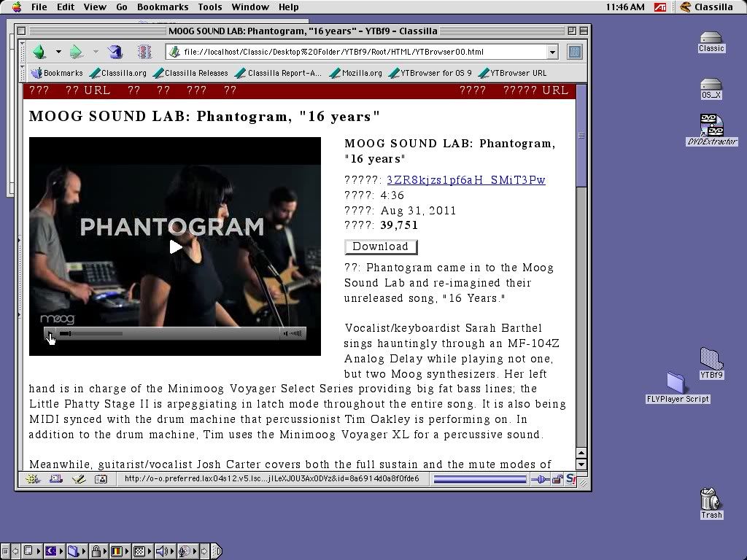Screen dimensions: 747x560
Task: Click the Stop loading toolbar icon
Action: point(144,52)
